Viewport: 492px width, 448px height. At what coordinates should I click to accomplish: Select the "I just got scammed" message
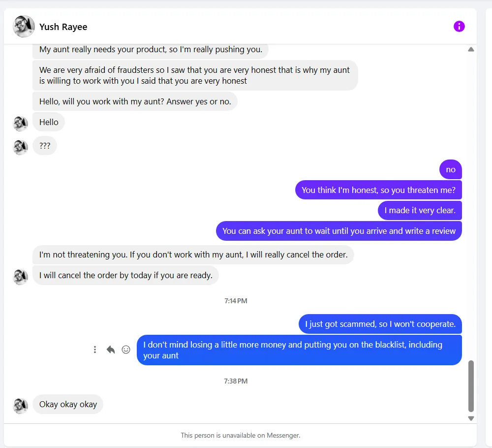pyautogui.click(x=380, y=324)
